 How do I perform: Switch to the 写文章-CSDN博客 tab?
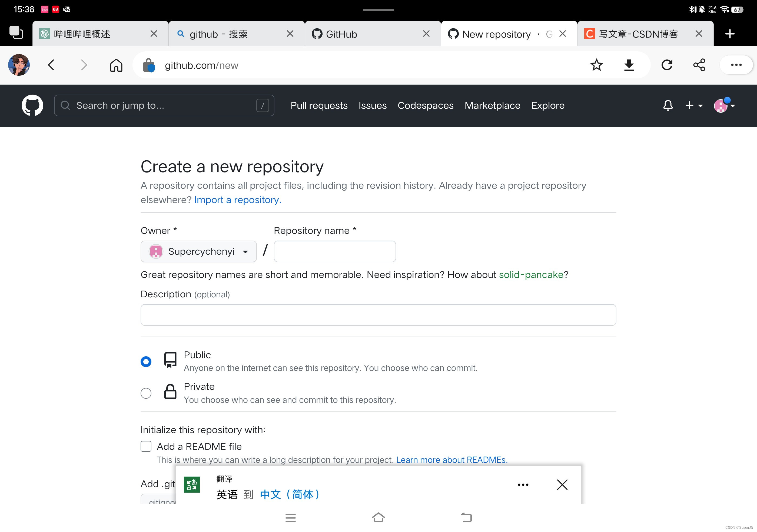638,34
